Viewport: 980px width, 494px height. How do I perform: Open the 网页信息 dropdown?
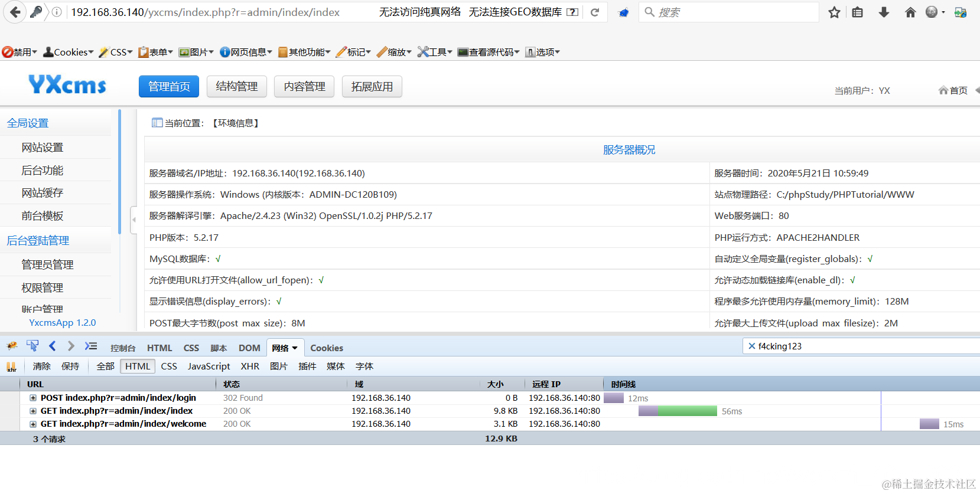click(246, 52)
